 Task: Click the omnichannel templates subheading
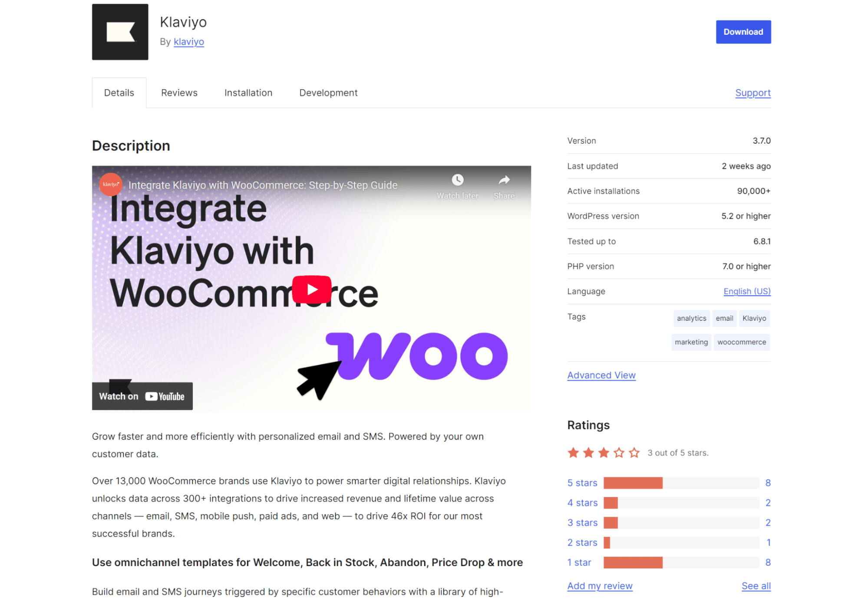(307, 563)
